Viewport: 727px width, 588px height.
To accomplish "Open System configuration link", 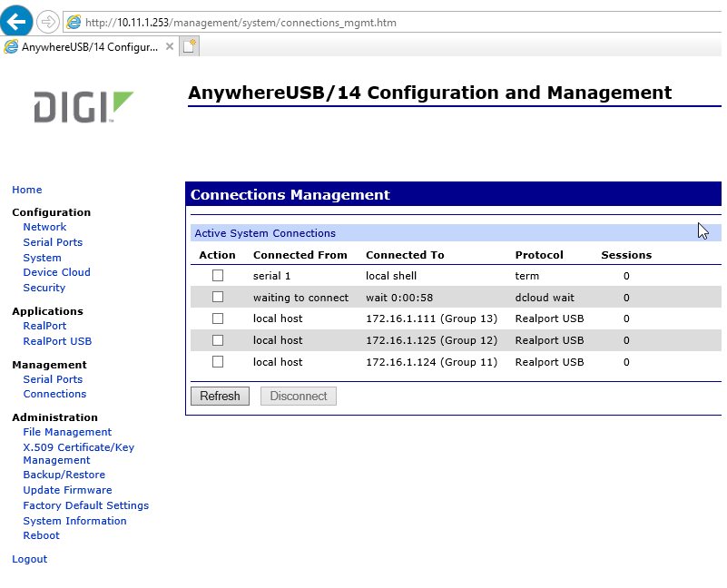I will point(42,258).
